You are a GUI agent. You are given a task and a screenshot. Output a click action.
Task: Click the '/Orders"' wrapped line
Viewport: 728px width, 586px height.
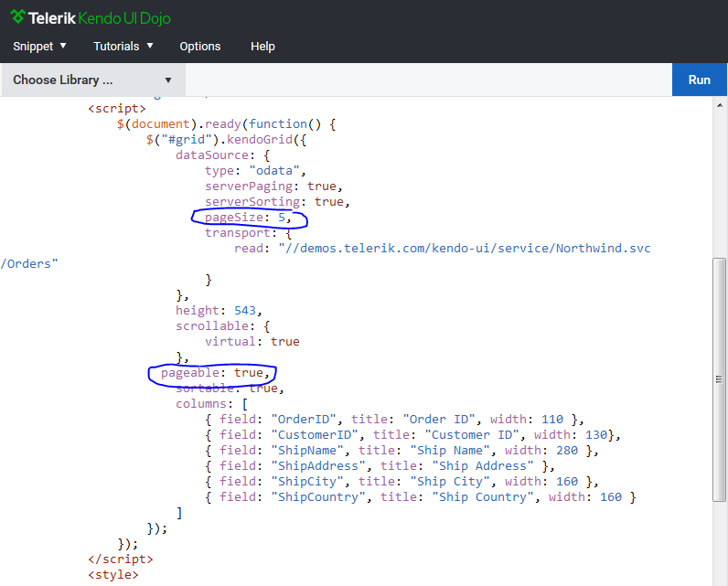point(29,264)
